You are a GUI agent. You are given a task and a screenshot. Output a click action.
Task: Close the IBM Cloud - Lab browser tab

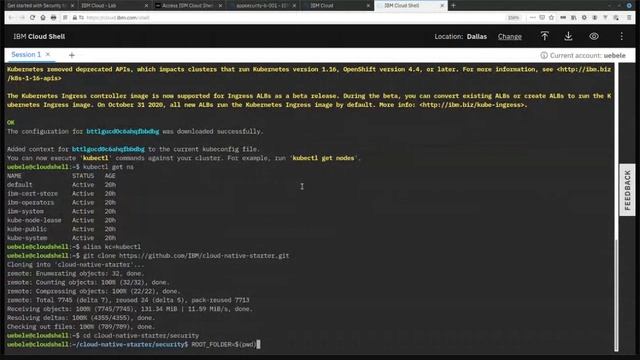click(146, 6)
